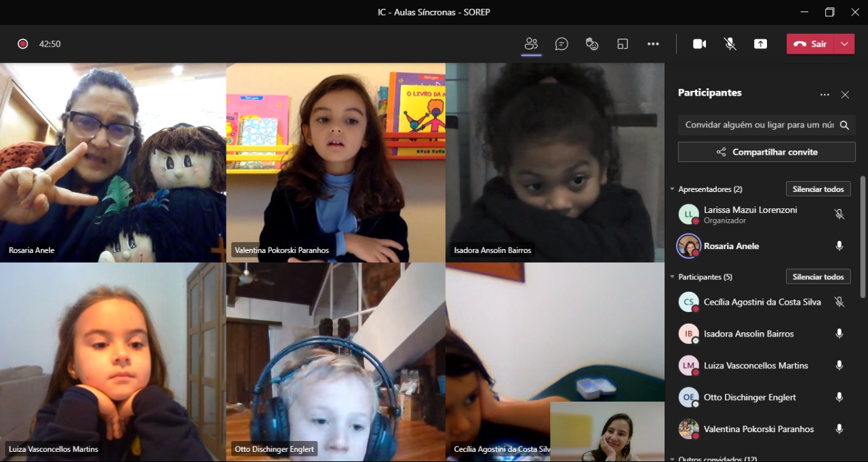This screenshot has height=462, width=868.
Task: Click Otto Dischinger Englert's microphone icon in list
Action: click(x=840, y=398)
